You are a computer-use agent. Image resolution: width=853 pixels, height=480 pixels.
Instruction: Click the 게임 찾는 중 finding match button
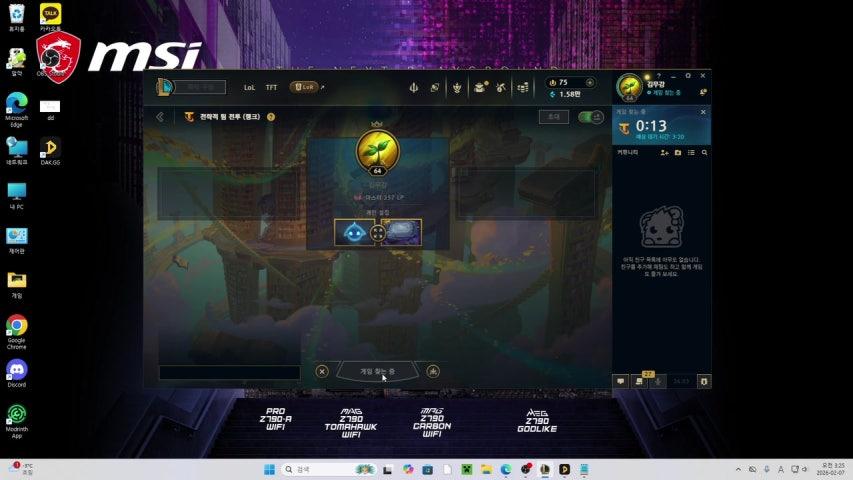[378, 371]
